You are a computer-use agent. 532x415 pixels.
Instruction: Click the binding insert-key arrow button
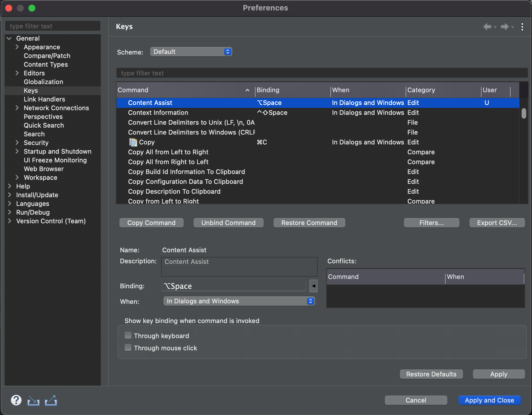(314, 286)
